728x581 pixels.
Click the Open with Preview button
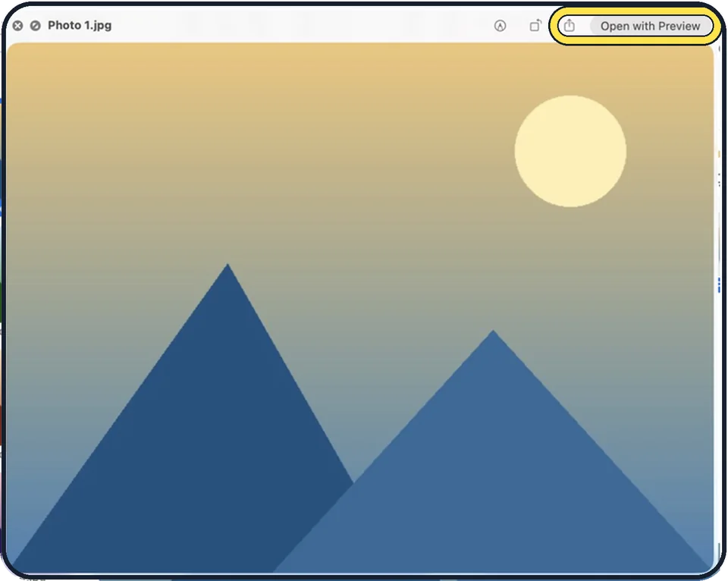(x=650, y=26)
